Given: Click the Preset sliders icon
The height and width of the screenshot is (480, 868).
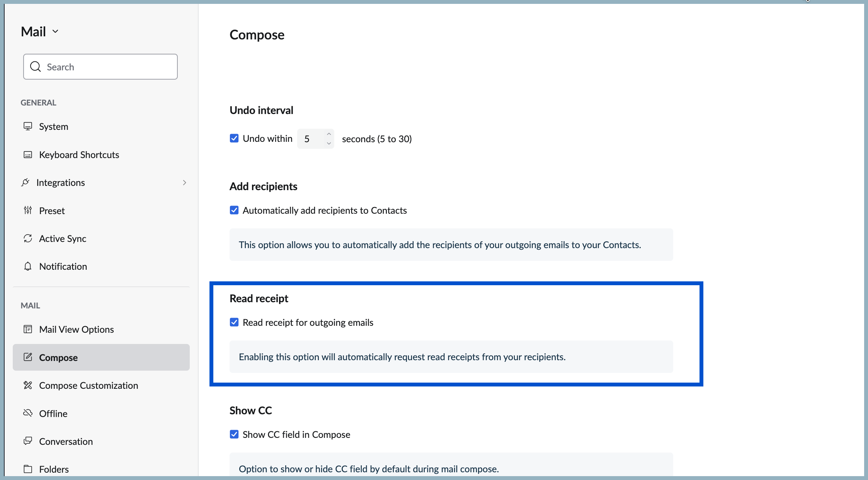Looking at the screenshot, I should [x=28, y=210].
